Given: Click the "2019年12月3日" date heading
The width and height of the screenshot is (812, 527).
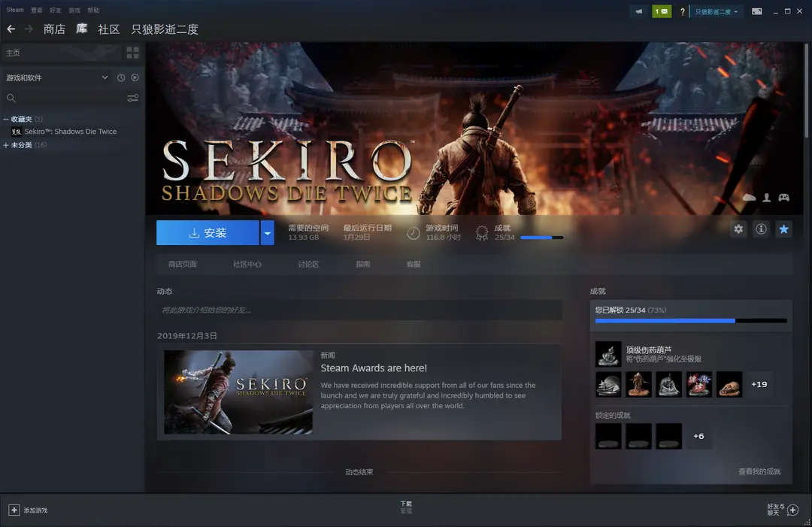Looking at the screenshot, I should click(187, 335).
